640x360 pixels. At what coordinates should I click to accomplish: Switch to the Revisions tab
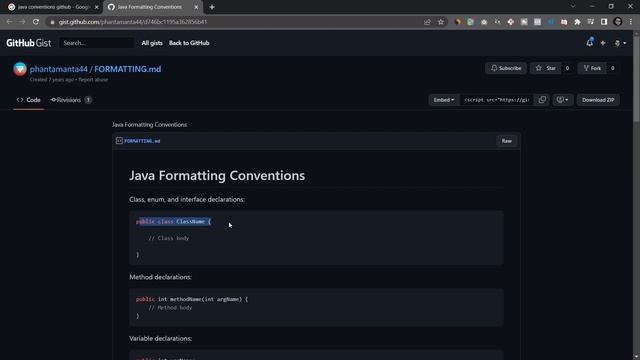click(70, 100)
